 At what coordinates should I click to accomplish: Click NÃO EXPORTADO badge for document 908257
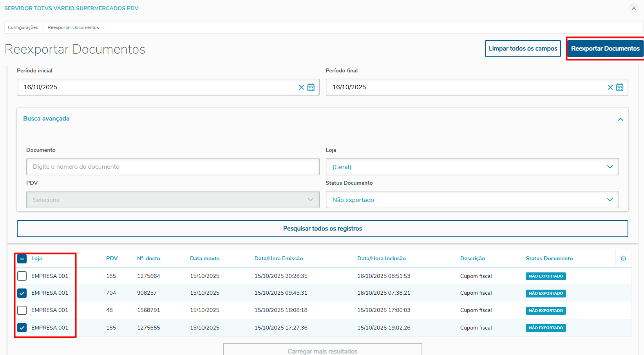pos(546,294)
